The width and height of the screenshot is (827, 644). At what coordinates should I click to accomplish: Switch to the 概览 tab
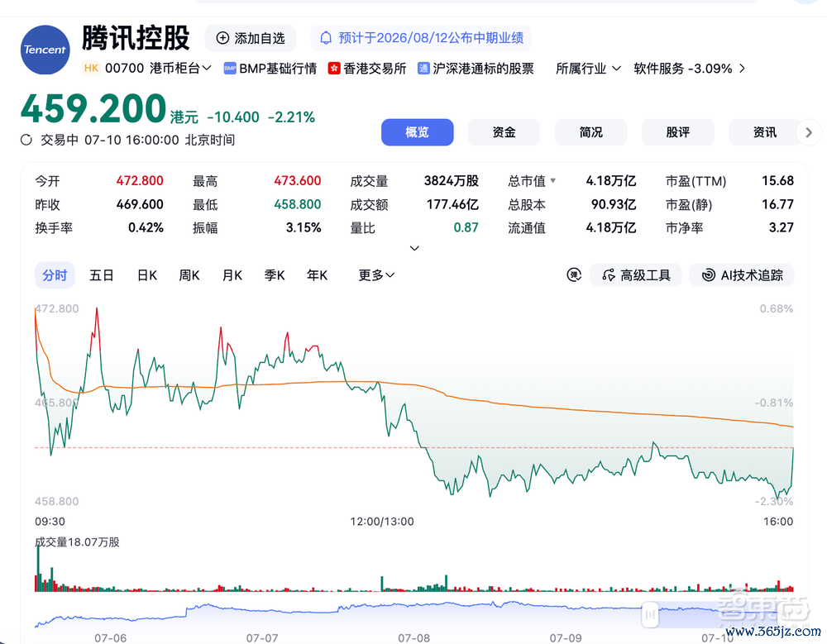pos(417,132)
